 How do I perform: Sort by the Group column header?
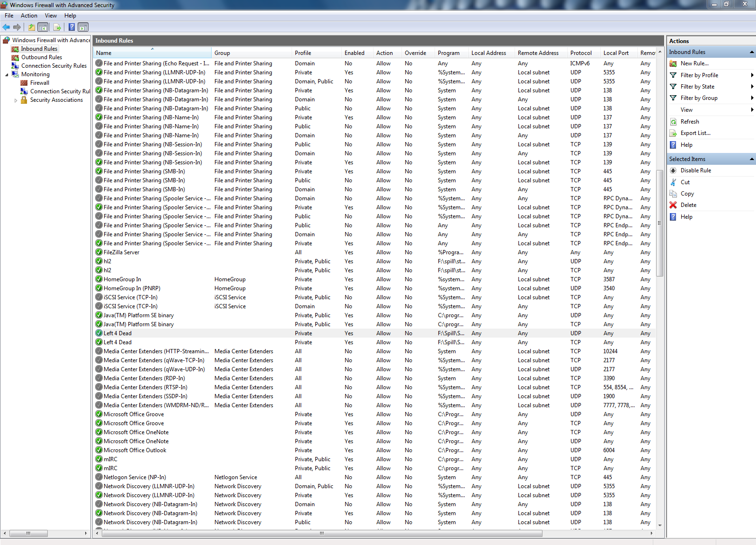[251, 53]
